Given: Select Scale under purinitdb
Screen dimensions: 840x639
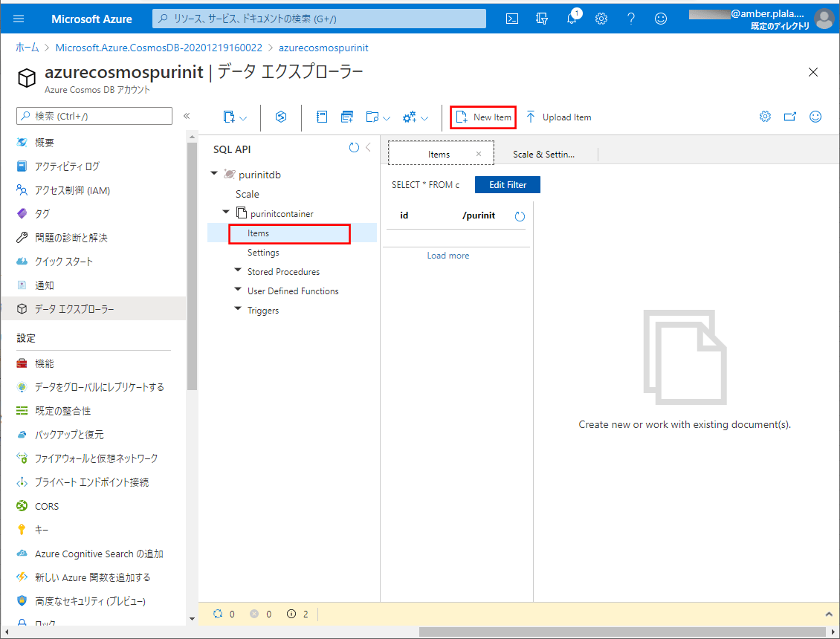Looking at the screenshot, I should pos(248,194).
